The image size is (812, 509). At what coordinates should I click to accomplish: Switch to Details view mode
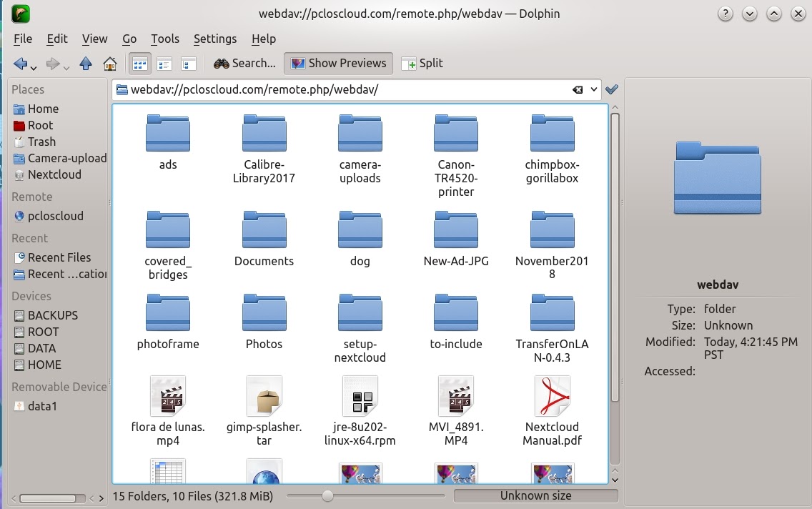[x=189, y=64]
